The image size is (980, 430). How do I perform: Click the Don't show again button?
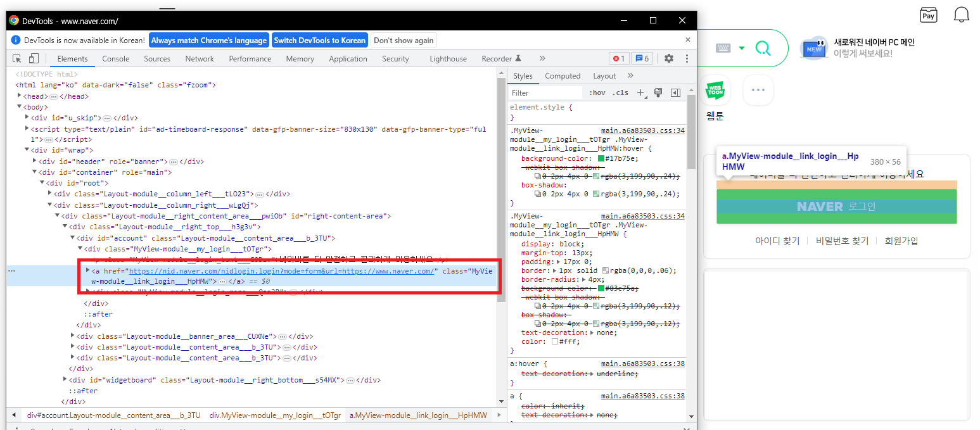[404, 40]
